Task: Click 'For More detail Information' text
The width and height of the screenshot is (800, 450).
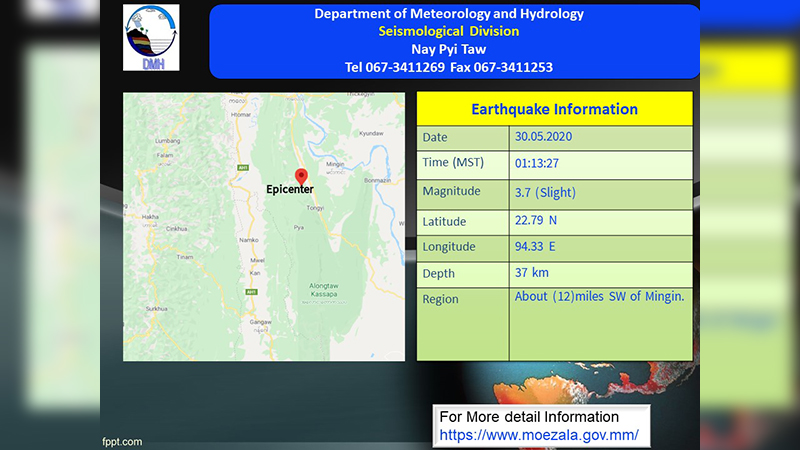Action: click(x=529, y=417)
